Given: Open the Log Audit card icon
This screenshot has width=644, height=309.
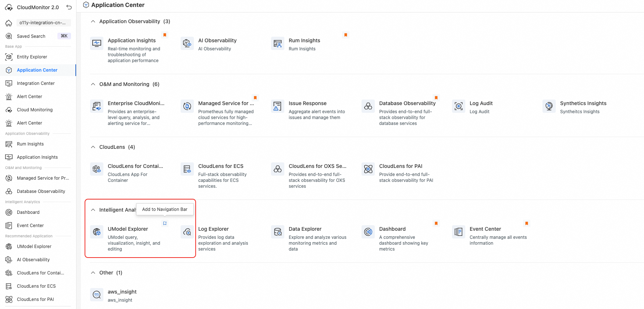Looking at the screenshot, I should click(459, 106).
